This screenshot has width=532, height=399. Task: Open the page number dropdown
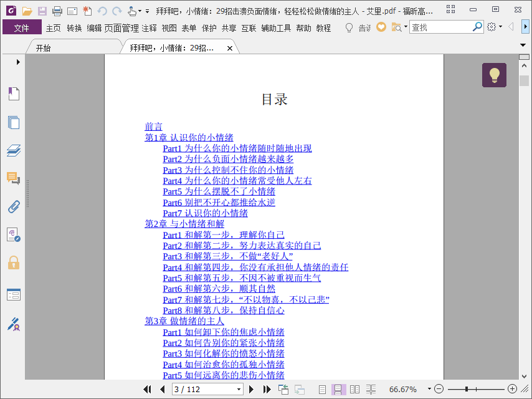coord(239,389)
